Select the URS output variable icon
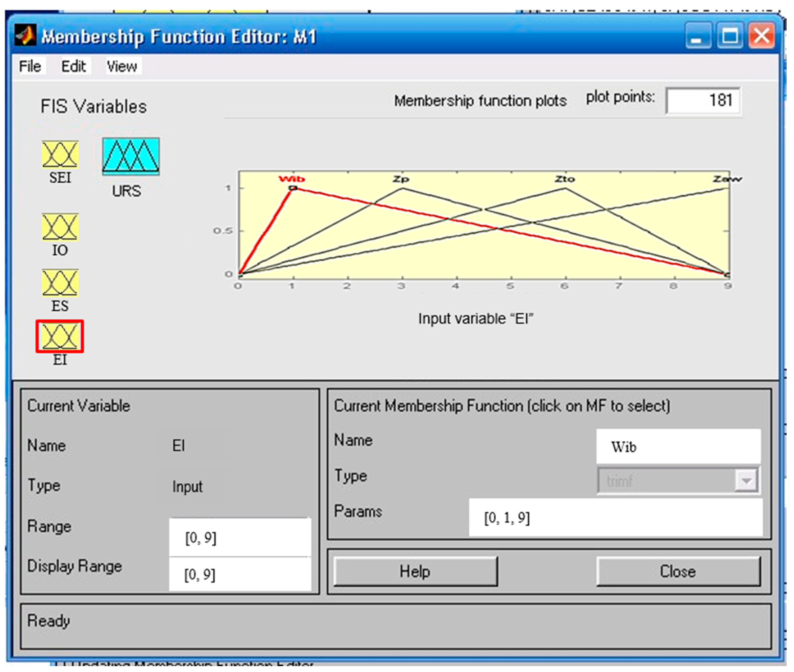 pyautogui.click(x=131, y=156)
